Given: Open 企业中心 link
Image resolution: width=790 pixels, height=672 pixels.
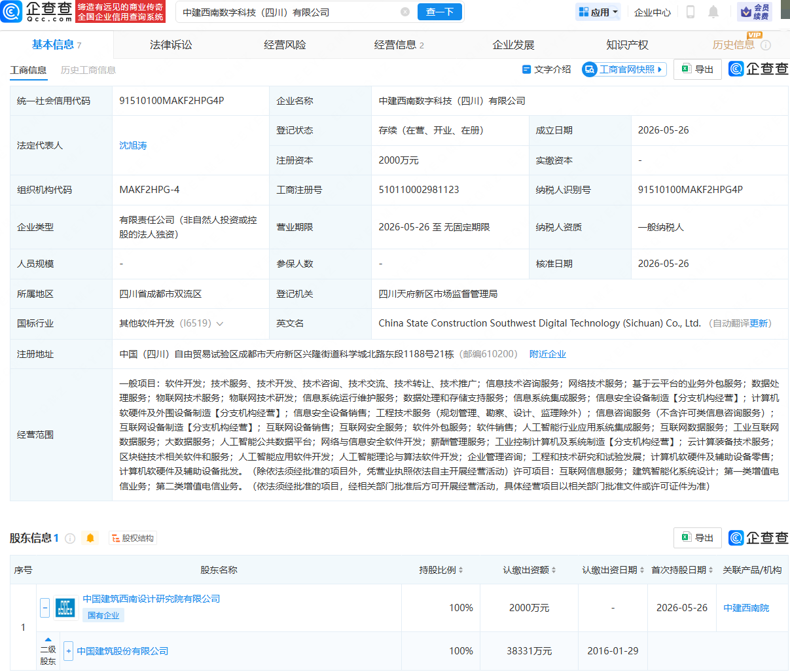Looking at the screenshot, I should coord(653,12).
